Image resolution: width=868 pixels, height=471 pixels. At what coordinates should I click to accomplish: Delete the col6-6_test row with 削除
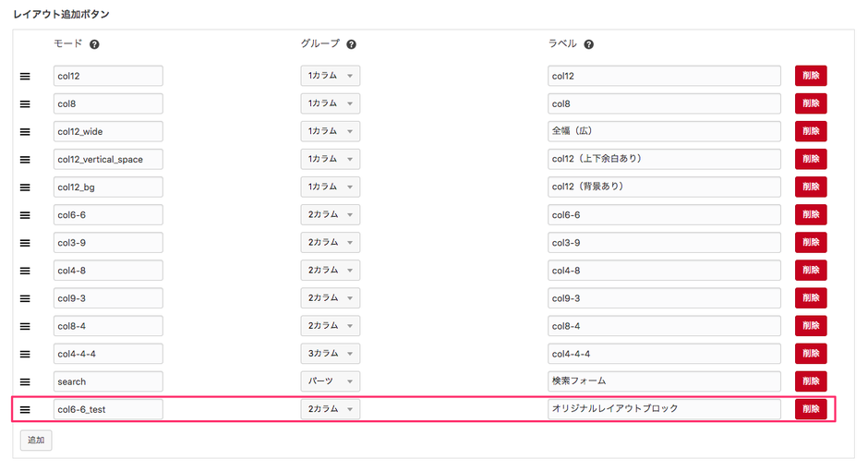(x=810, y=408)
